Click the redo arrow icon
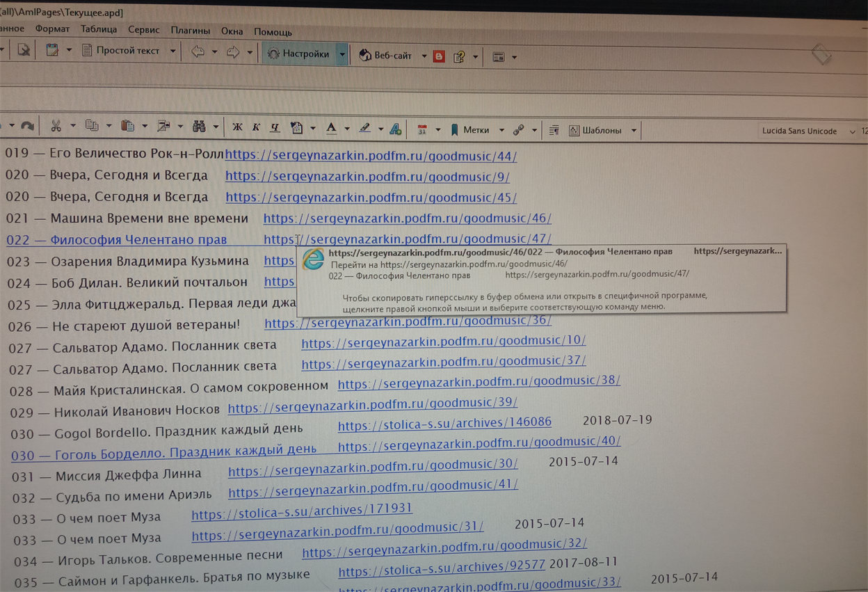 point(27,126)
